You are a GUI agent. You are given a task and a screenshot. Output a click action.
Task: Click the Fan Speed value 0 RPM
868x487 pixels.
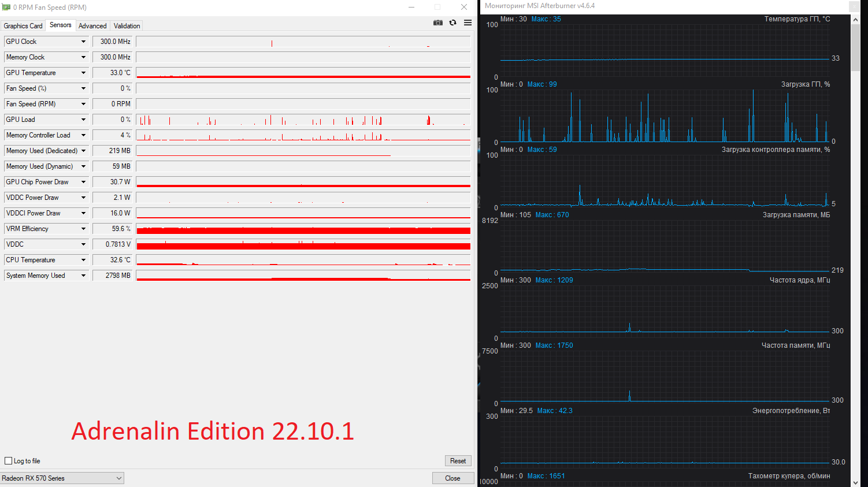[x=113, y=104]
